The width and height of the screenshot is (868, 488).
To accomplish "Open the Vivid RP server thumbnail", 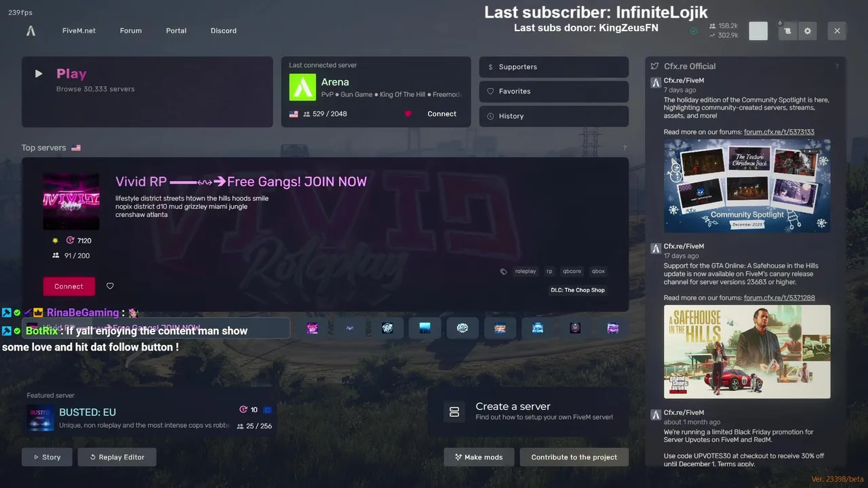I will [71, 202].
